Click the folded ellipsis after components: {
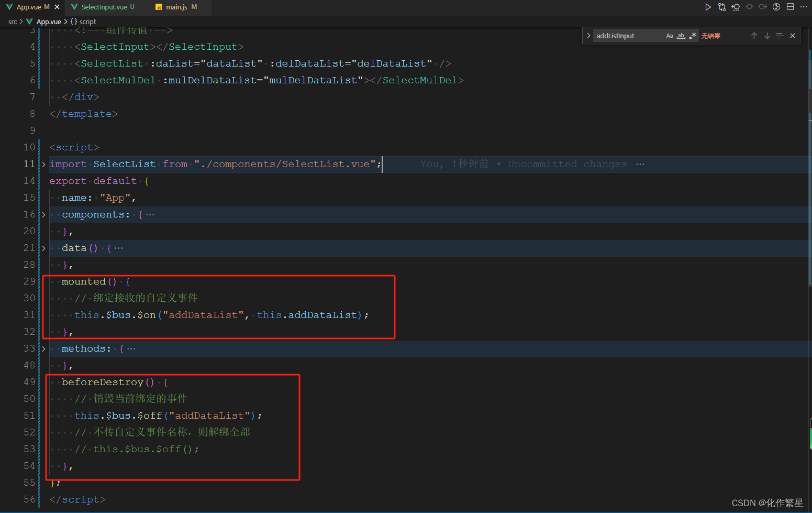812x513 pixels. click(x=150, y=214)
